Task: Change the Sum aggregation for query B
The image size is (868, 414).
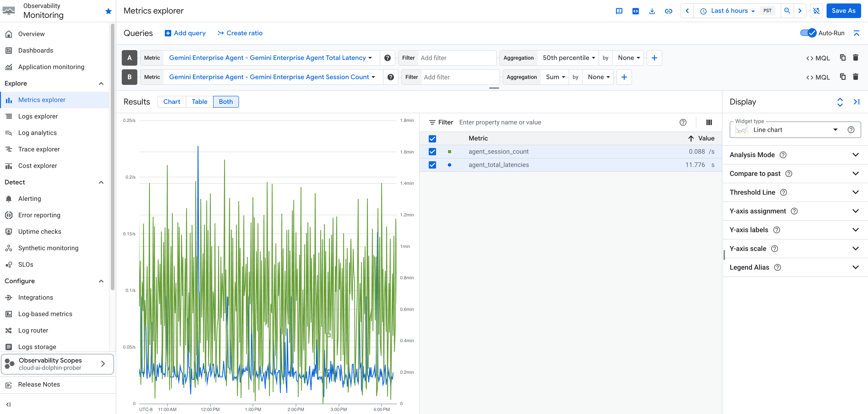Action: click(555, 77)
